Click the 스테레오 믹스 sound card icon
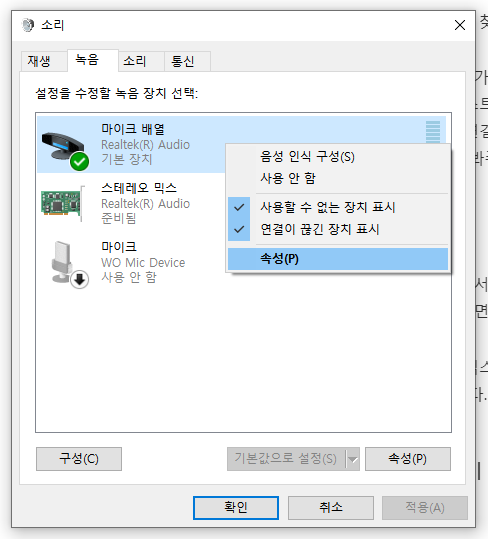 click(63, 204)
